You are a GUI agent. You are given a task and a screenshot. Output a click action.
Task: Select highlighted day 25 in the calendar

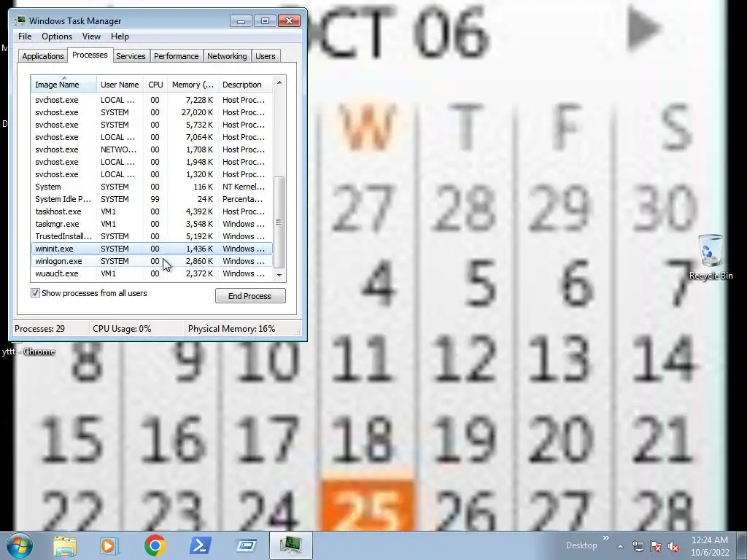[x=368, y=506]
